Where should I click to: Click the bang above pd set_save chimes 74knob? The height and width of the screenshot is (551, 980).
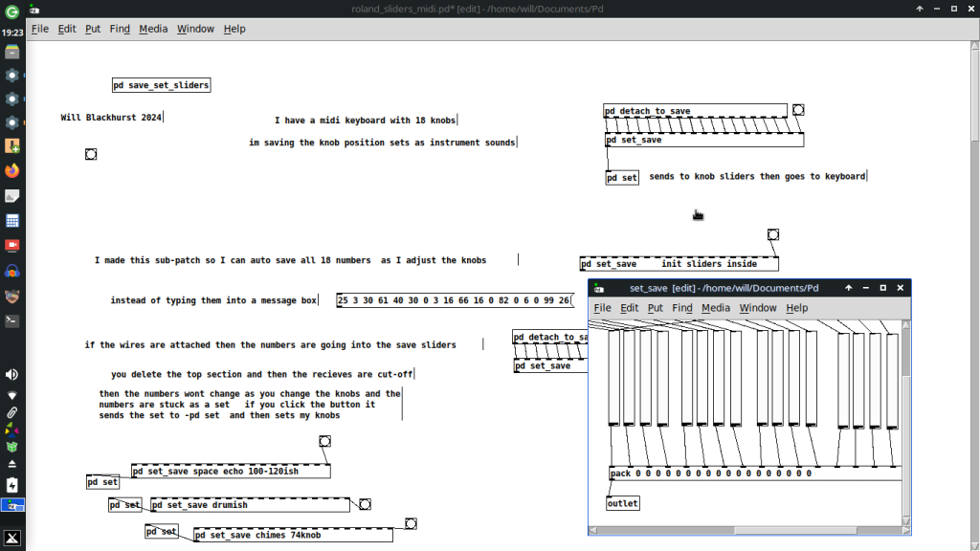point(411,523)
